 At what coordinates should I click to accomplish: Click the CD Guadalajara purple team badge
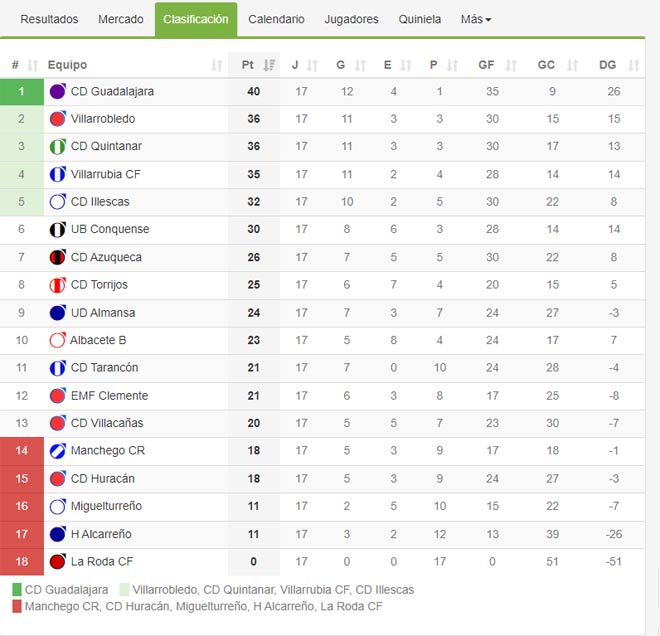tap(57, 91)
